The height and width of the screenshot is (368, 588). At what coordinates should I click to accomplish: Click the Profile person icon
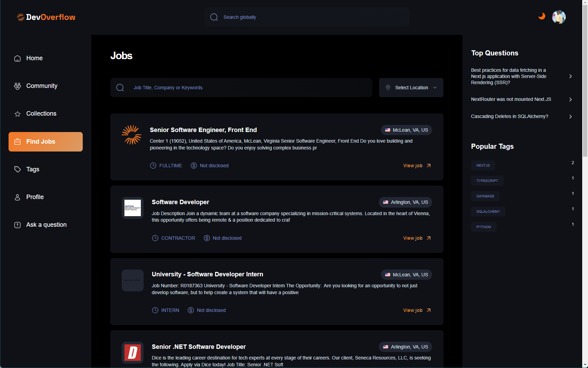pos(17,197)
